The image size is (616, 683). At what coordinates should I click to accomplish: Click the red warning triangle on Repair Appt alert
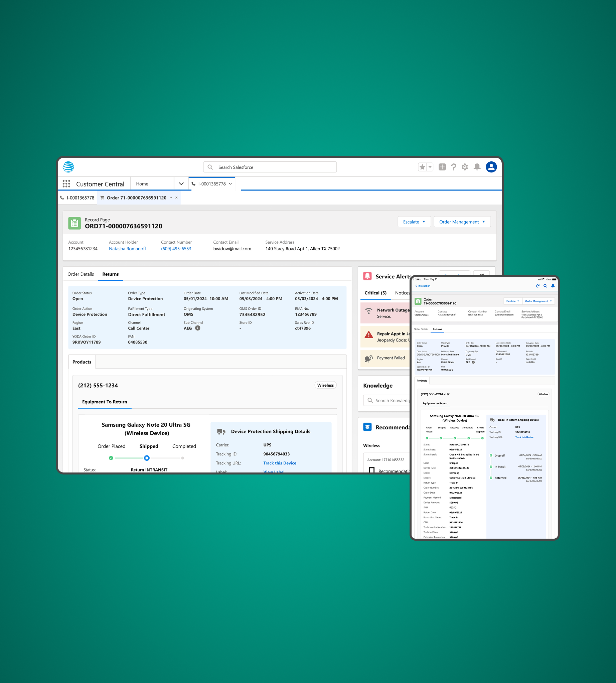pos(368,334)
